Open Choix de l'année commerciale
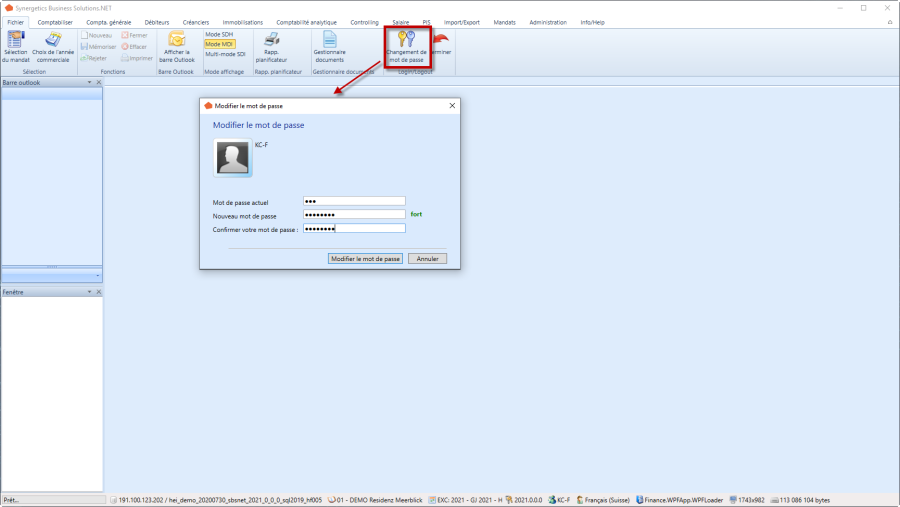 53,47
